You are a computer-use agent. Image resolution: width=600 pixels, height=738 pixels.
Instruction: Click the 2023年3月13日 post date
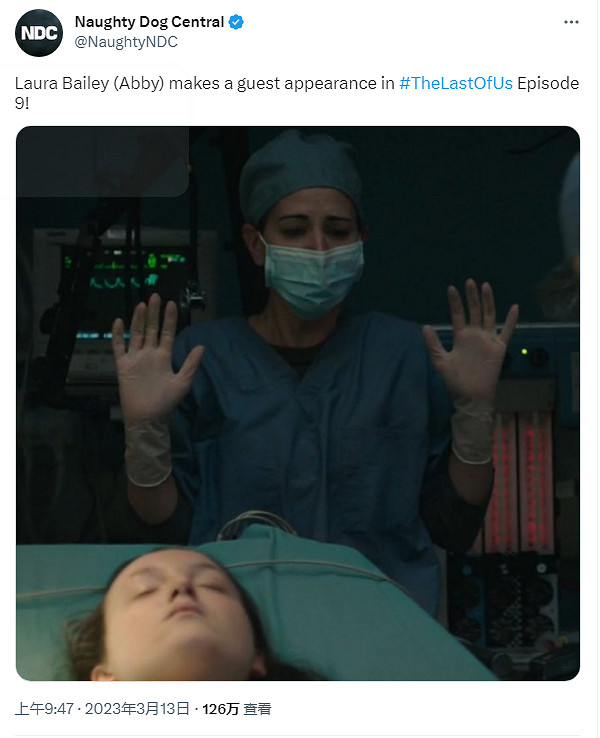tap(137, 709)
